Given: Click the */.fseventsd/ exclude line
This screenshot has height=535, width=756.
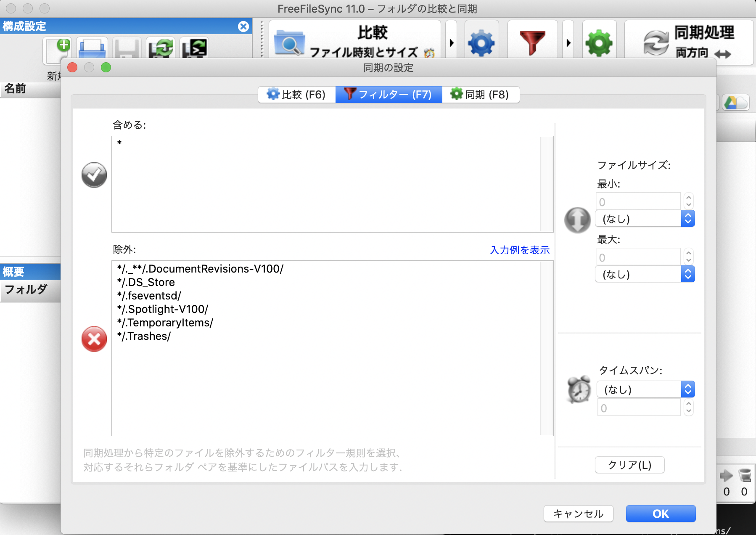Looking at the screenshot, I should [x=149, y=296].
